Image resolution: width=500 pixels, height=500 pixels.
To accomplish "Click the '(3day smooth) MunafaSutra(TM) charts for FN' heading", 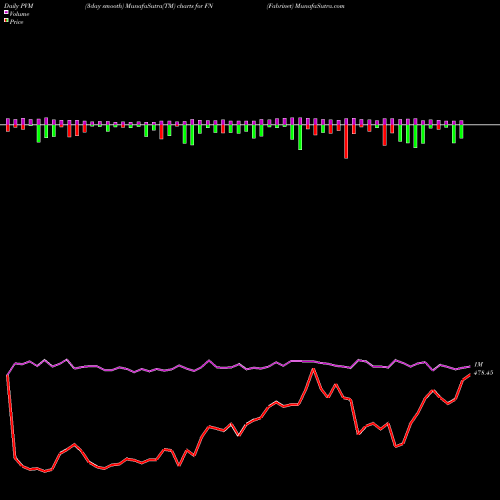I will coord(149,6).
